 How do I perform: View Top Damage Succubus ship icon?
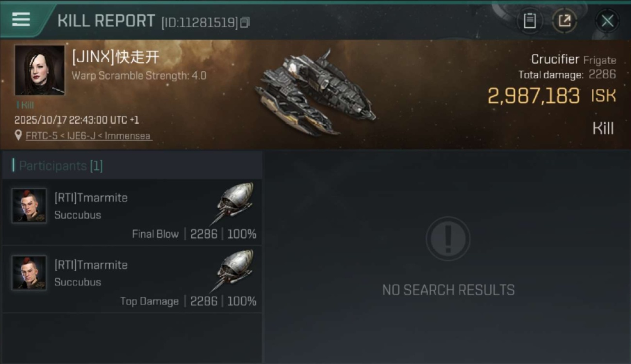[232, 270]
